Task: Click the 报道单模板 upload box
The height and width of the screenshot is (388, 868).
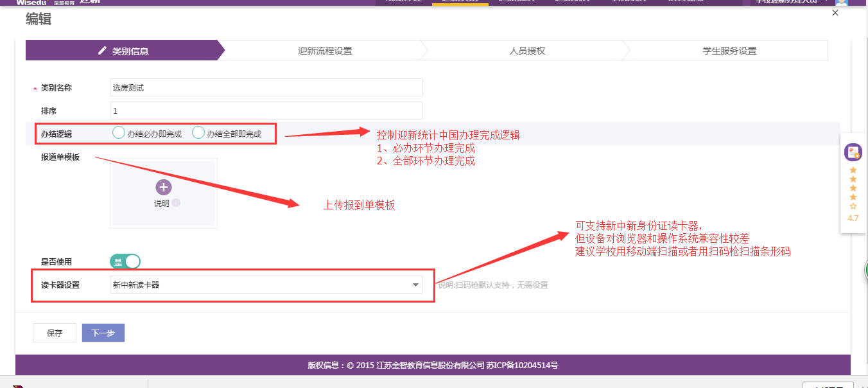Action: coord(164,193)
